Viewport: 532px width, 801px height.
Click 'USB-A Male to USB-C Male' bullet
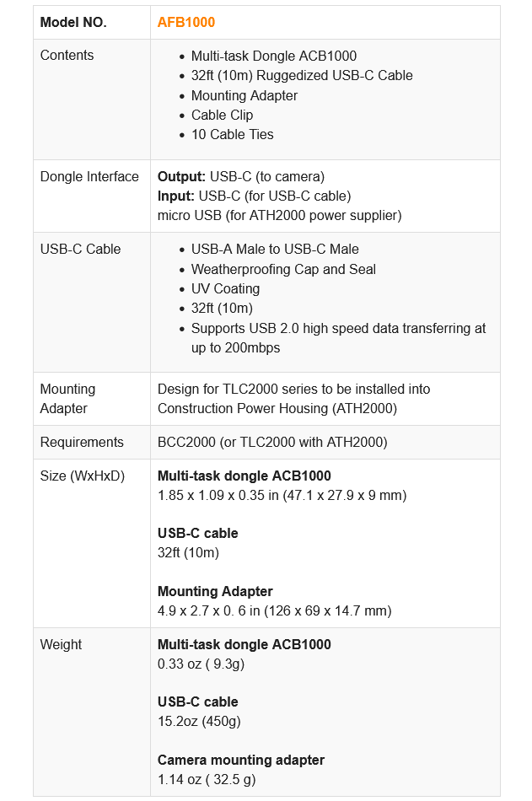click(275, 249)
